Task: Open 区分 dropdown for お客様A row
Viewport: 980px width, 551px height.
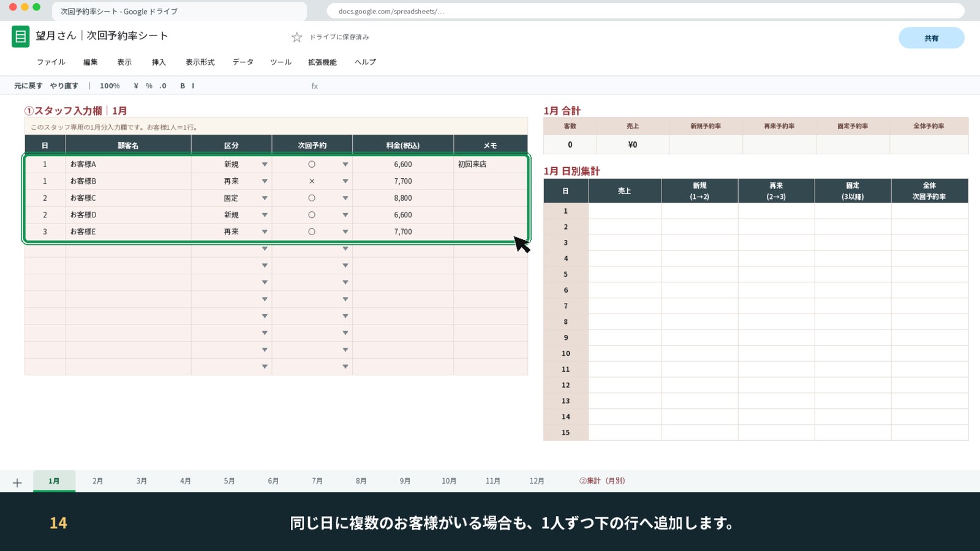Action: click(265, 165)
